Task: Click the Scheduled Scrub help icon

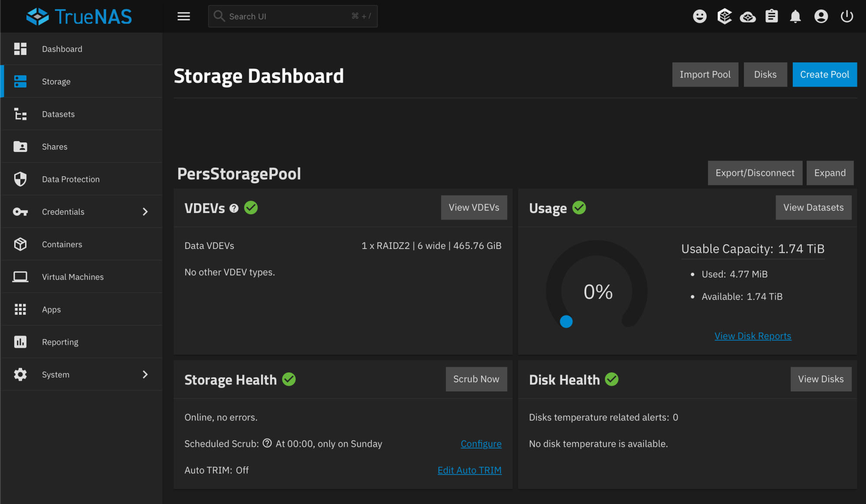Action: [x=267, y=443]
